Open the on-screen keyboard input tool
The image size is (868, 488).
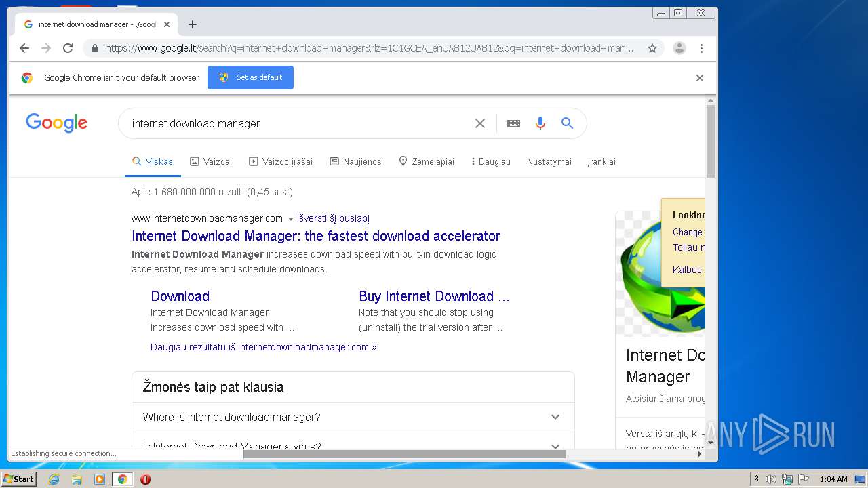point(513,123)
